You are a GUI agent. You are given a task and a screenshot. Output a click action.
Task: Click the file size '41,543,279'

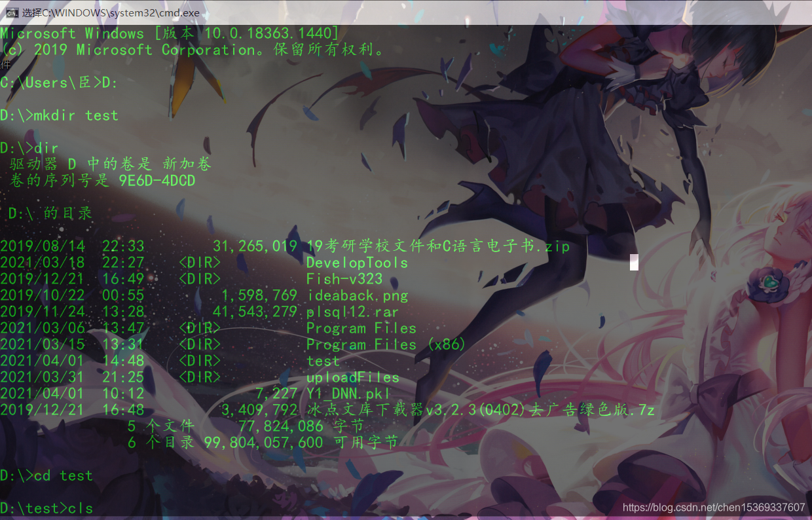tap(255, 312)
